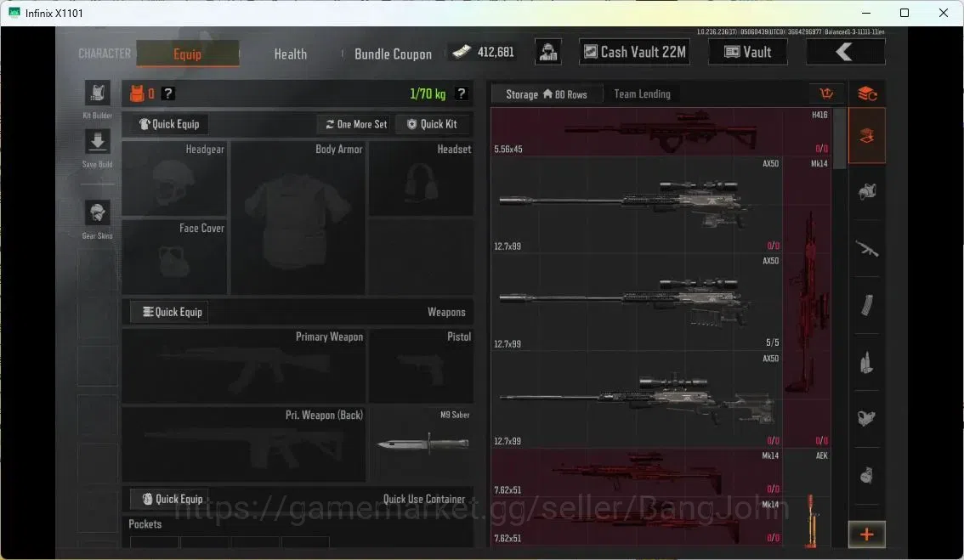Click the storage house icon

[x=547, y=94]
